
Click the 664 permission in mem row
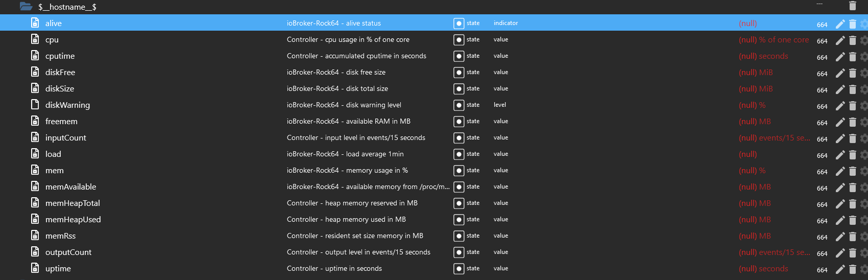pos(822,172)
